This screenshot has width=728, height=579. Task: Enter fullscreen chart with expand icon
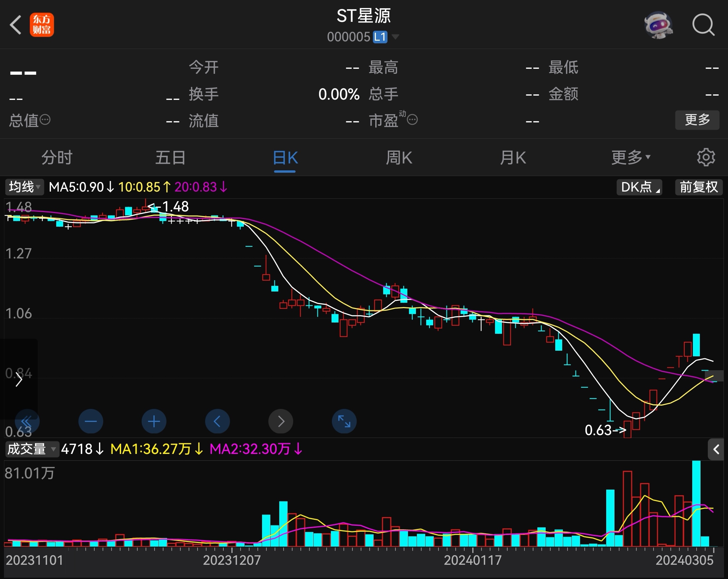click(344, 421)
